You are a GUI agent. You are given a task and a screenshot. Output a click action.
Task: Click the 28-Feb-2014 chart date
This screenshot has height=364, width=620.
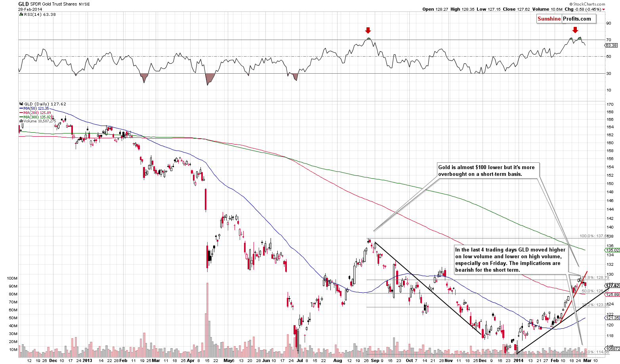30,10
